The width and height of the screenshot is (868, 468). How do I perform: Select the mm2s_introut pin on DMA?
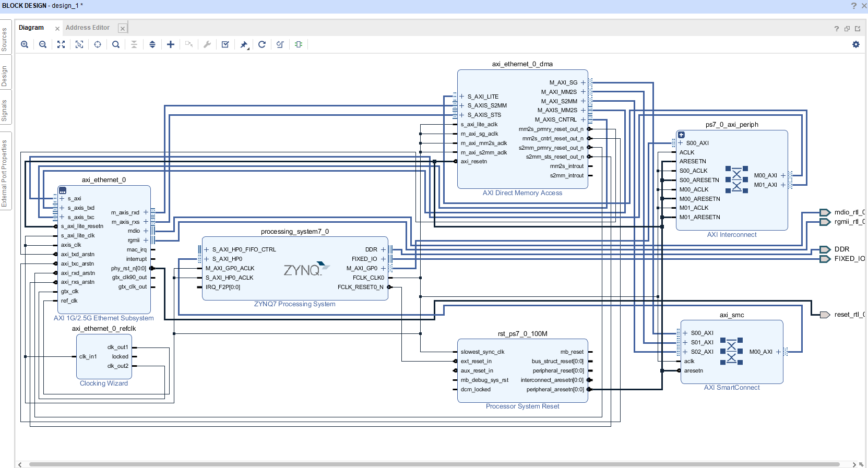(x=567, y=166)
